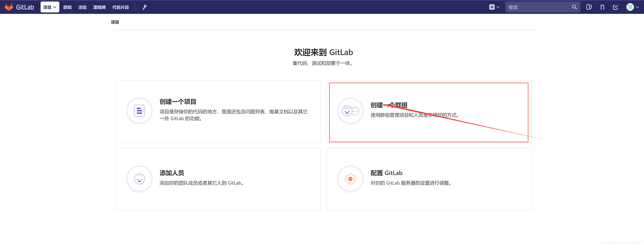Screen dimensions: 644x246
Task: Click the search magnifier icon
Action: 574,7
